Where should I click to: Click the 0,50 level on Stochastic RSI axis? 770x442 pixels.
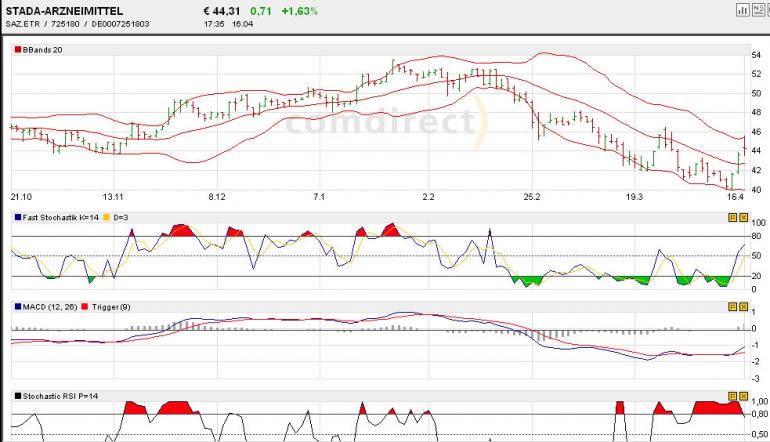point(761,435)
